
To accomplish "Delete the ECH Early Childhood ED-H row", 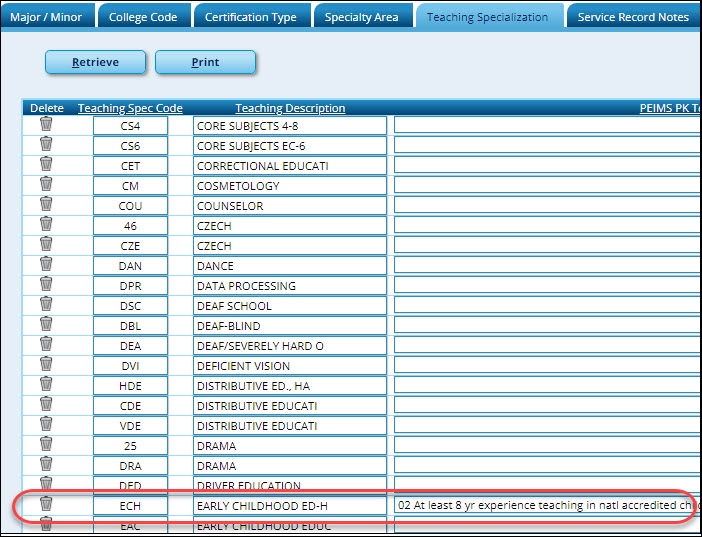I will [x=46, y=504].
